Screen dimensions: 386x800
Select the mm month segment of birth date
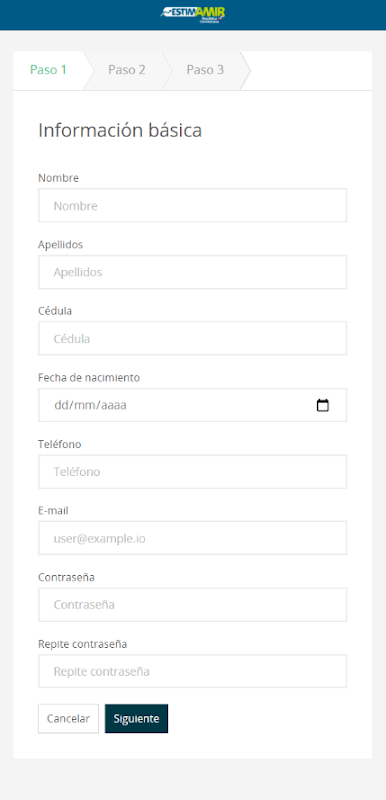(x=83, y=406)
